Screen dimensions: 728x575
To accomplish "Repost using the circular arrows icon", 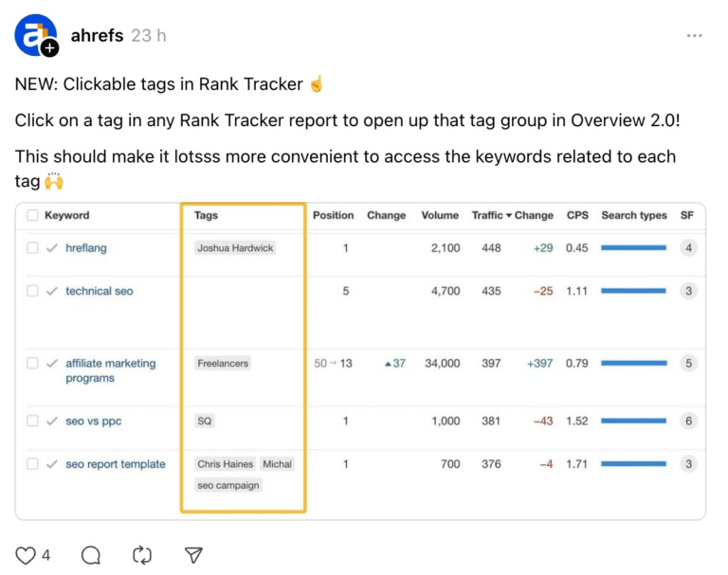I will pyautogui.click(x=142, y=554).
